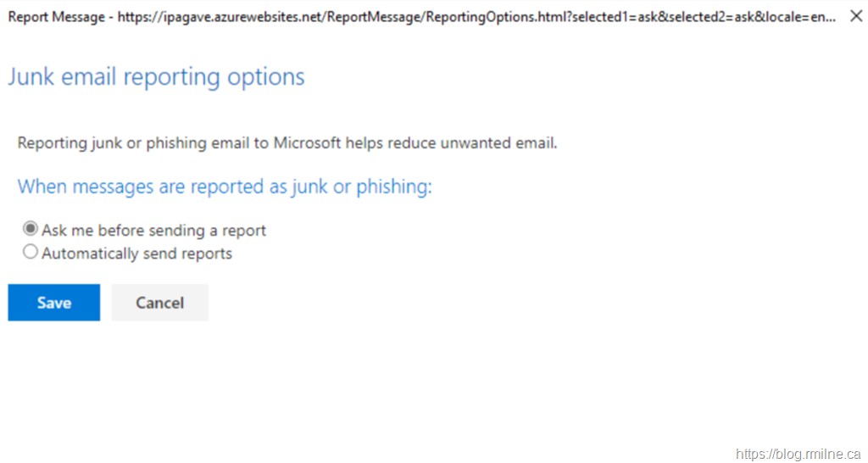The height and width of the screenshot is (463, 868).
Task: Click the "Automatically send reports" label text
Action: pos(136,253)
